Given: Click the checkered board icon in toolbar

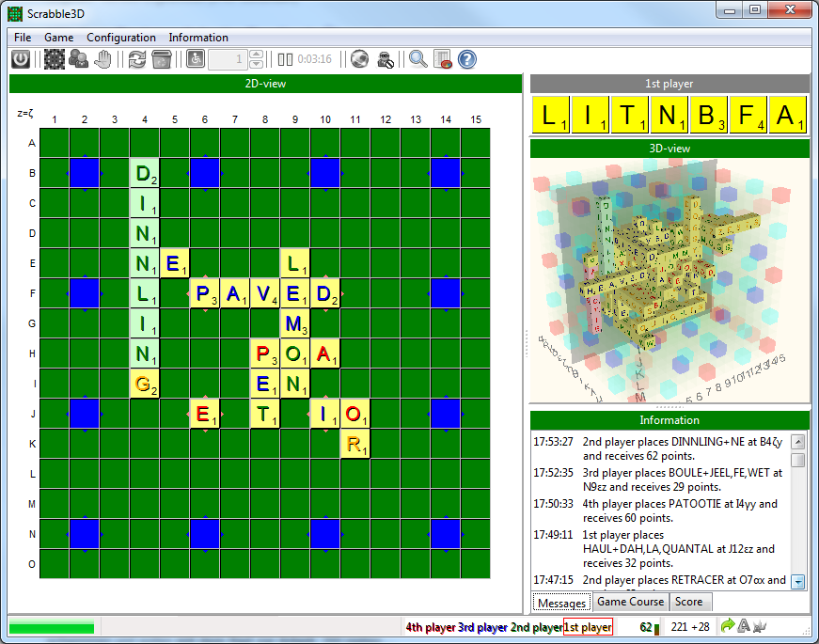Looking at the screenshot, I should (55, 59).
